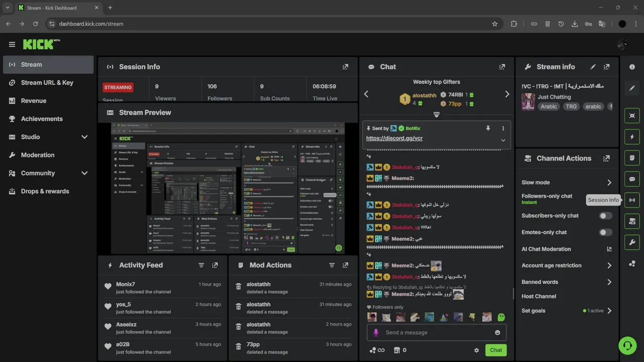Expand the pinned message chevron

(x=503, y=140)
